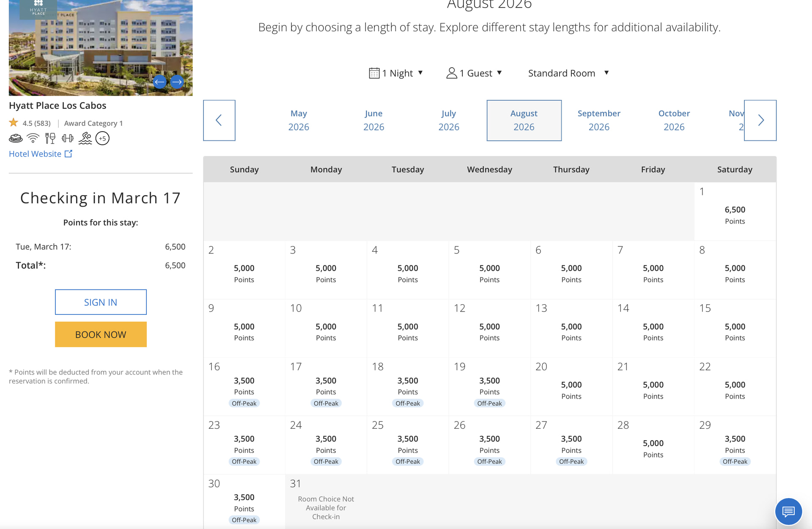Click the SIGN IN button

(101, 302)
